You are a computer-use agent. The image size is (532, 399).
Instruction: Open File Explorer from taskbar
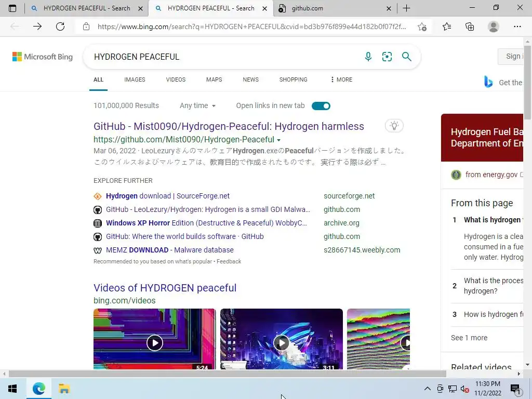coord(64,389)
